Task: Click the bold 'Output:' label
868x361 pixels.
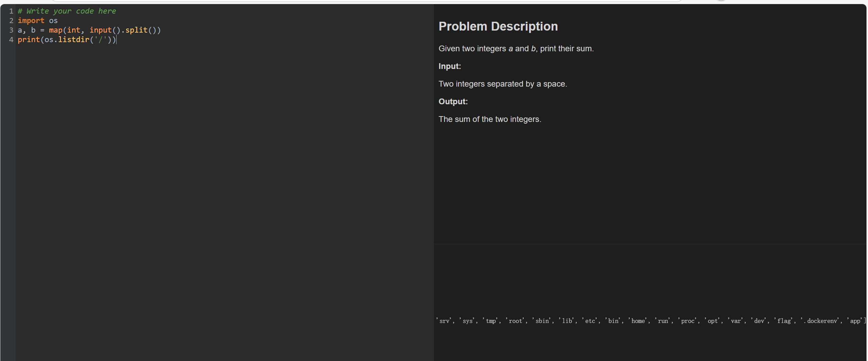Action: click(x=453, y=102)
